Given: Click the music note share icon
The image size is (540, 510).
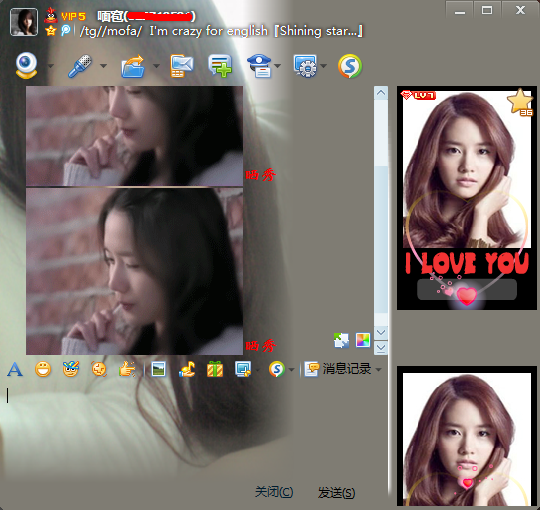Looking at the screenshot, I should click(187, 370).
